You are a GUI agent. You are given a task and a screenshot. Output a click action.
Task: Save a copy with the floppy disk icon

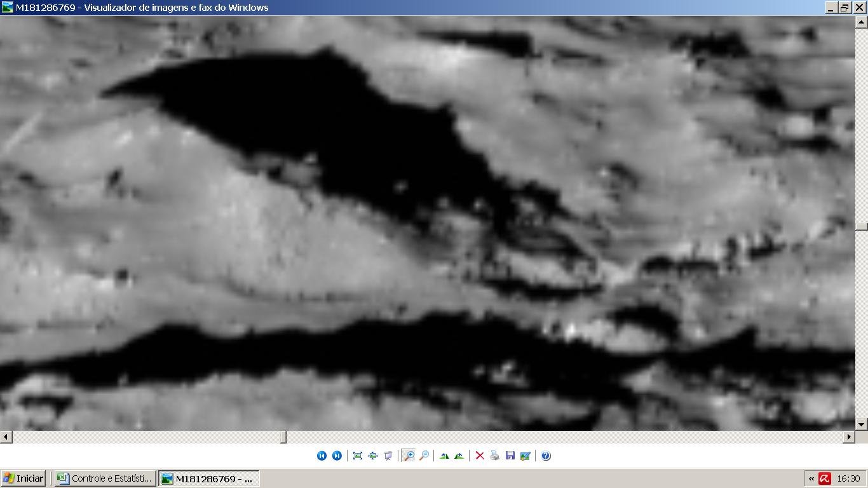pyautogui.click(x=510, y=456)
